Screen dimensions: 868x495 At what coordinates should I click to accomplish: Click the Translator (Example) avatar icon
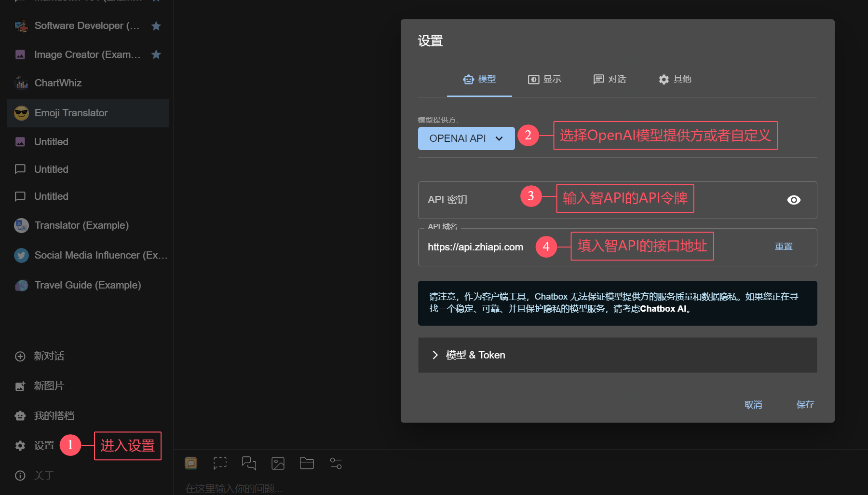coord(21,225)
